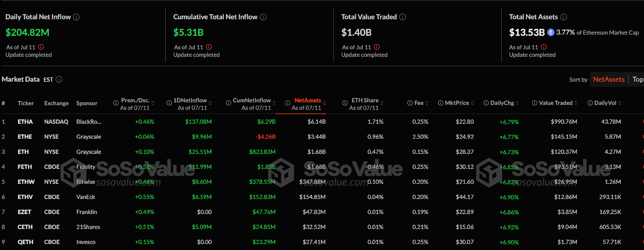Click the Franklin sponsor cell
644x250 pixels.
87,212
